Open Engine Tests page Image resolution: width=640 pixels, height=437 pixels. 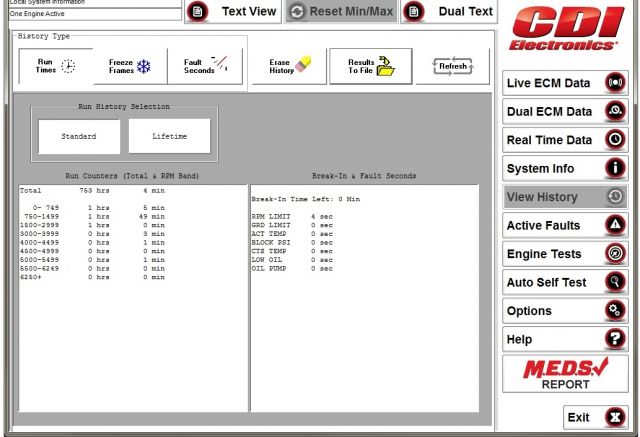point(565,254)
